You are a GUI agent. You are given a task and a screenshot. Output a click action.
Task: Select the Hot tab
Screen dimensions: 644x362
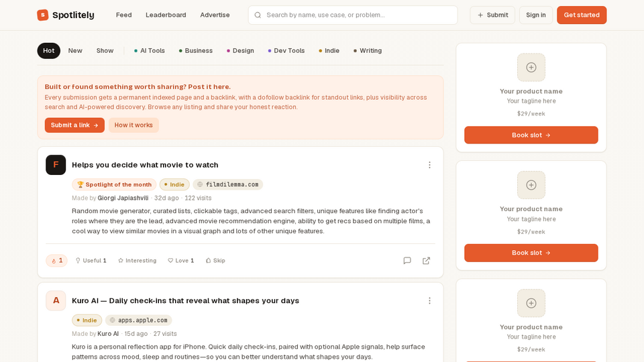48,51
